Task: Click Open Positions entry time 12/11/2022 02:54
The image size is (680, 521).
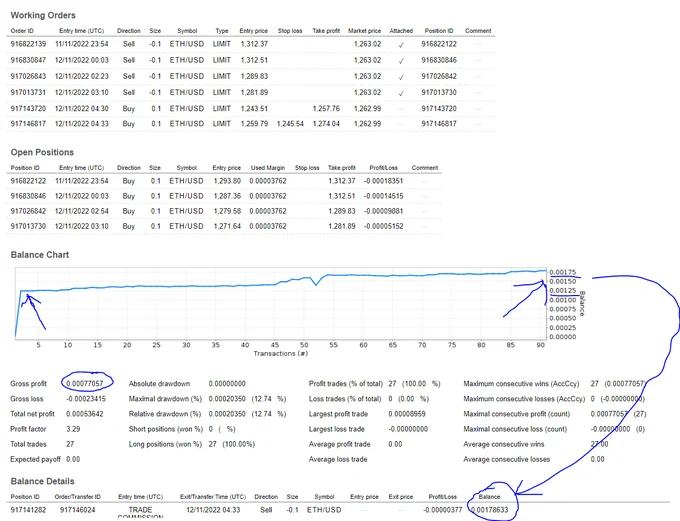Action: 82,211
